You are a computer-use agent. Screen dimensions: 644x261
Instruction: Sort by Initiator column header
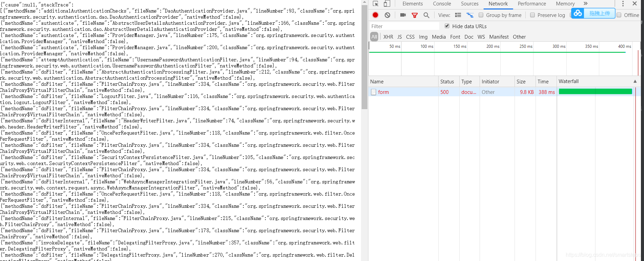pyautogui.click(x=497, y=82)
